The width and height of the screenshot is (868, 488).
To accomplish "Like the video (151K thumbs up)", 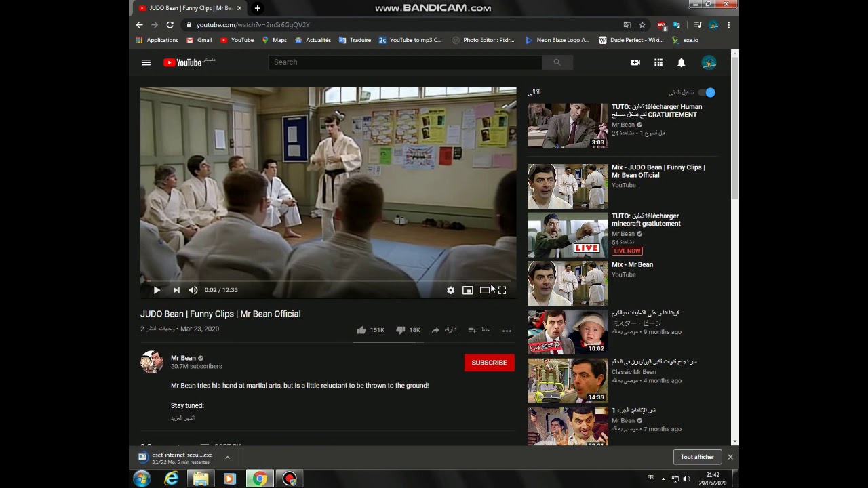I will tap(371, 330).
